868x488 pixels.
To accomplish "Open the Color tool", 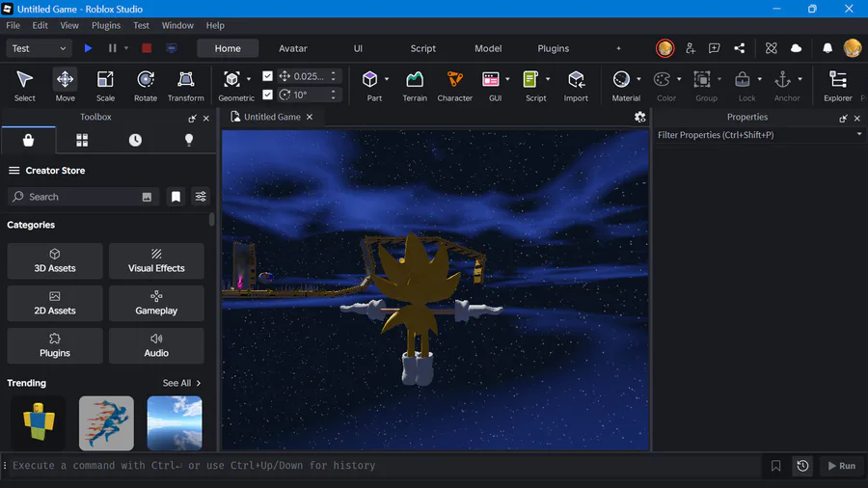I will [x=662, y=80].
